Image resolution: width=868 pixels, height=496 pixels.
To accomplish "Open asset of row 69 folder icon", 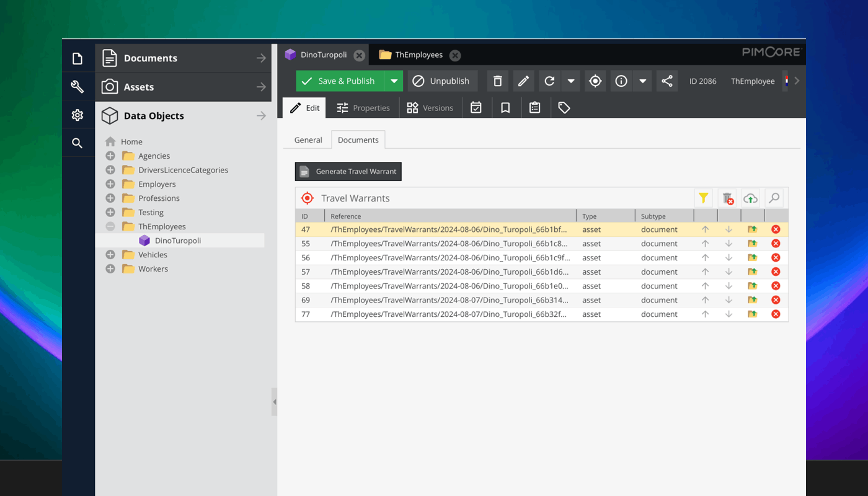I will (752, 300).
